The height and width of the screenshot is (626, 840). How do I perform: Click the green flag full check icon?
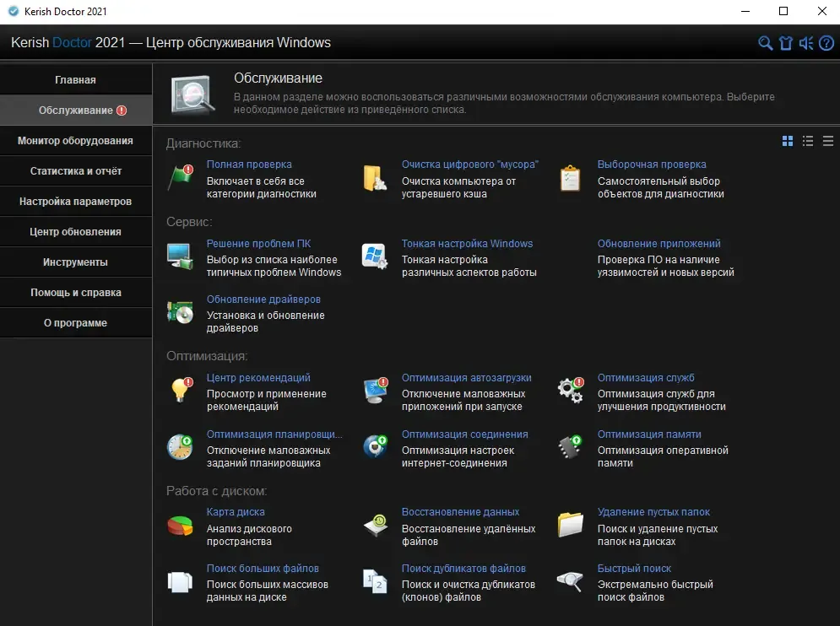point(181,177)
